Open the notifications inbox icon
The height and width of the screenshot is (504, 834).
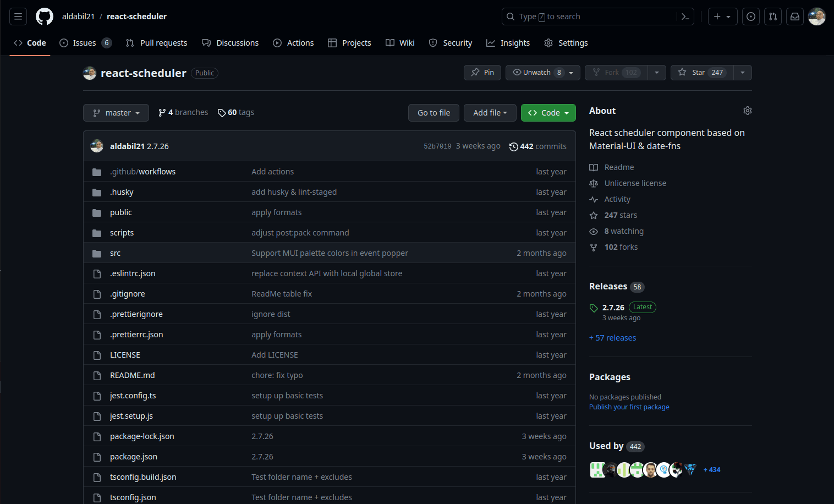point(795,17)
